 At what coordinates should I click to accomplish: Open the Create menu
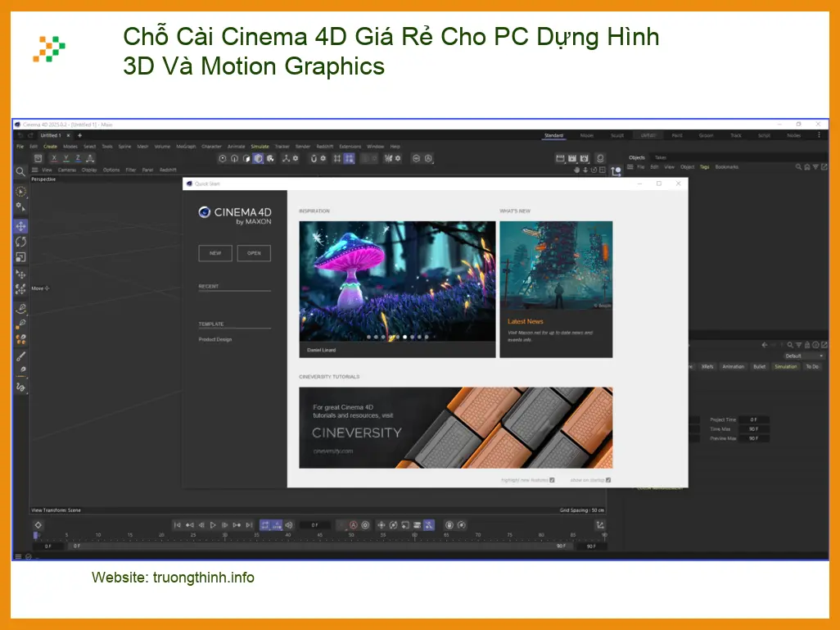51,147
